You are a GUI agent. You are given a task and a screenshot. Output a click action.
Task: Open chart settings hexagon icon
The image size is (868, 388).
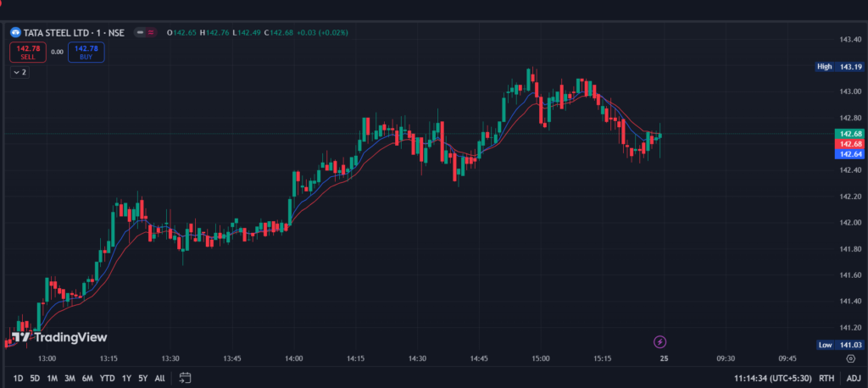(x=850, y=358)
